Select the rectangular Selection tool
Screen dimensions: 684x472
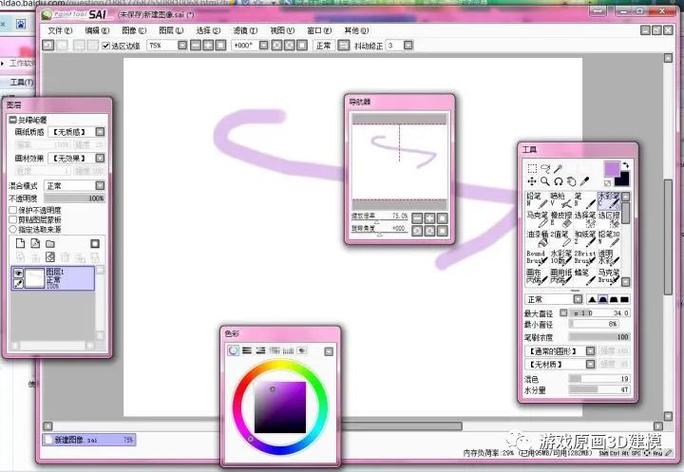point(532,168)
